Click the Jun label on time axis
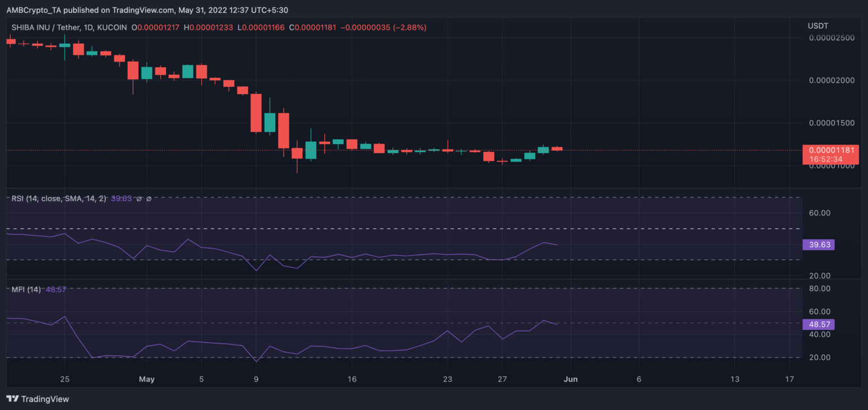The height and width of the screenshot is (410, 868). 570,379
